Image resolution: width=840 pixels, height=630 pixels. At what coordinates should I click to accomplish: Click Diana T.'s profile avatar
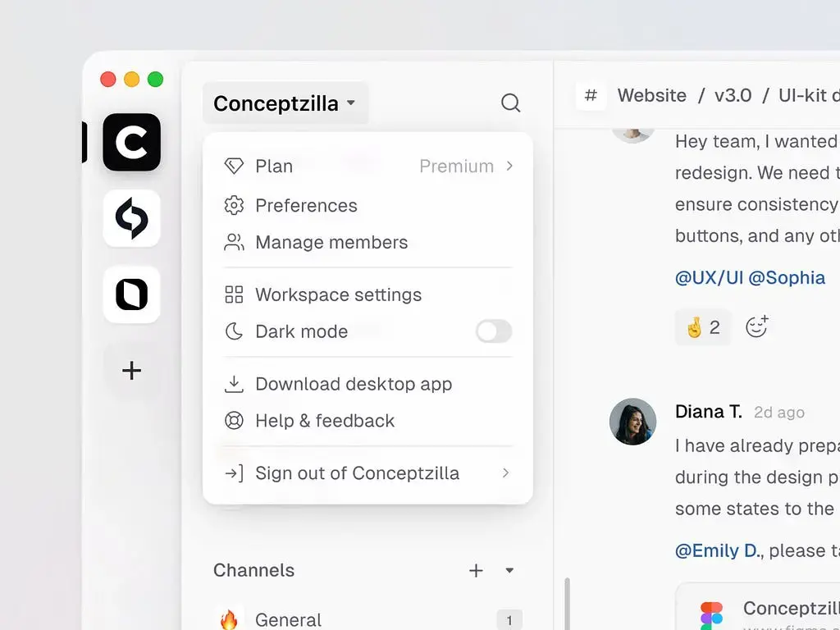coord(632,422)
